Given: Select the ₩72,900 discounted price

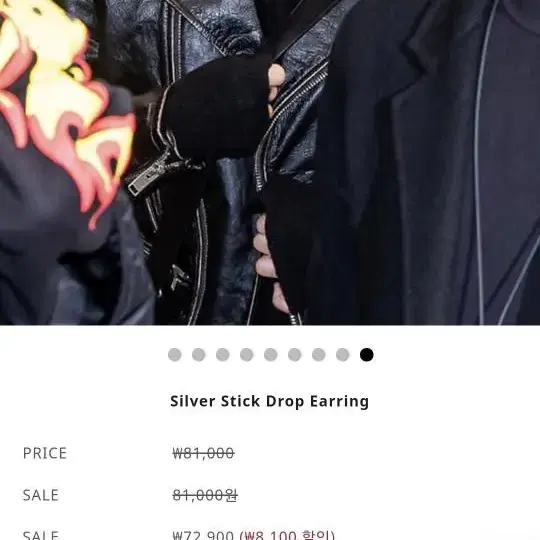Looking at the screenshot, I should [204, 535].
